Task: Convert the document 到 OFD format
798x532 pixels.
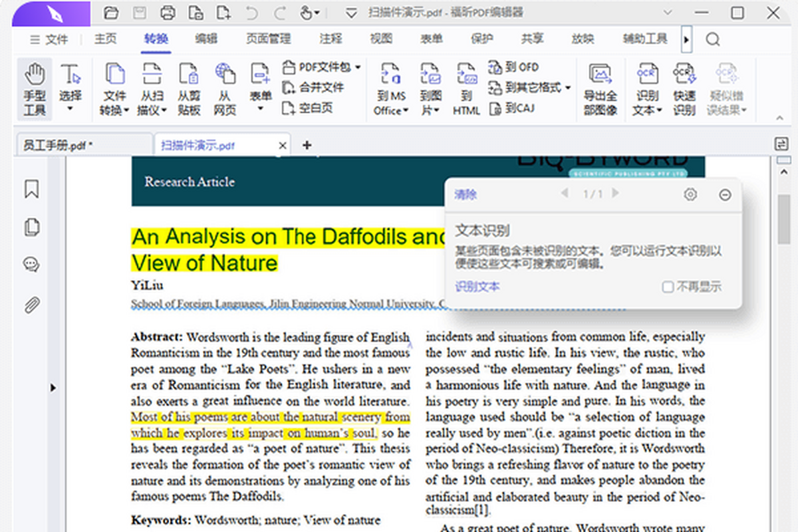Action: pyautogui.click(x=513, y=66)
